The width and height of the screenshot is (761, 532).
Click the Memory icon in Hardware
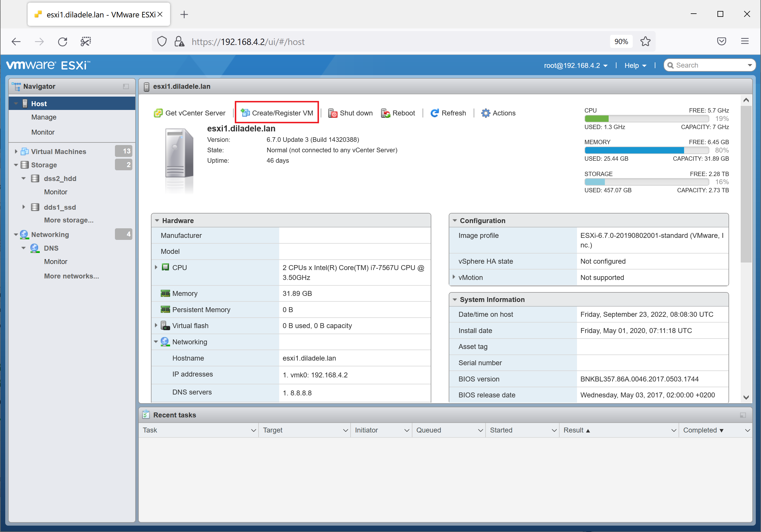[x=165, y=294]
